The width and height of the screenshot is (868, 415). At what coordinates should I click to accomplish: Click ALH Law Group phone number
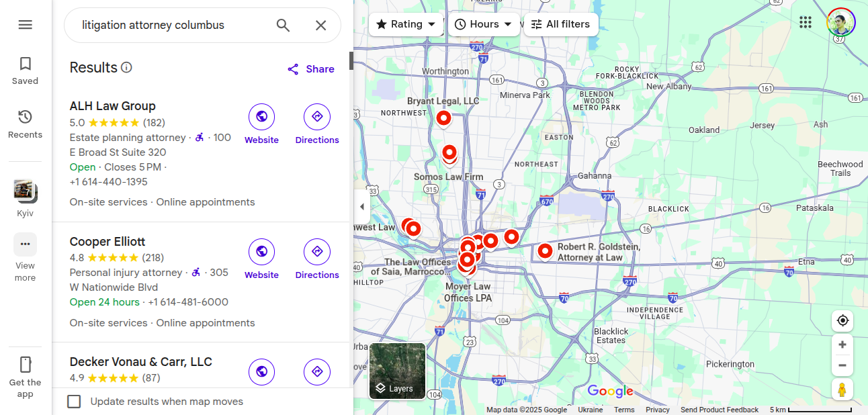point(108,182)
